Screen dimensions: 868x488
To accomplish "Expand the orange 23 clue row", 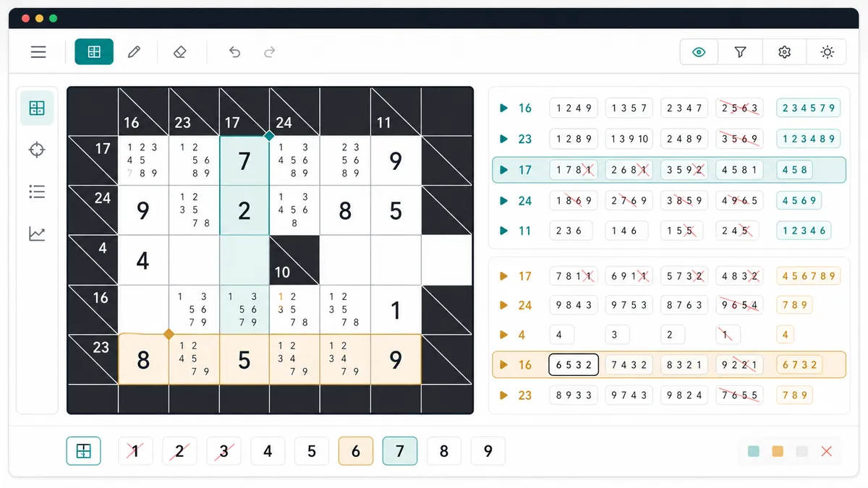I will (504, 395).
